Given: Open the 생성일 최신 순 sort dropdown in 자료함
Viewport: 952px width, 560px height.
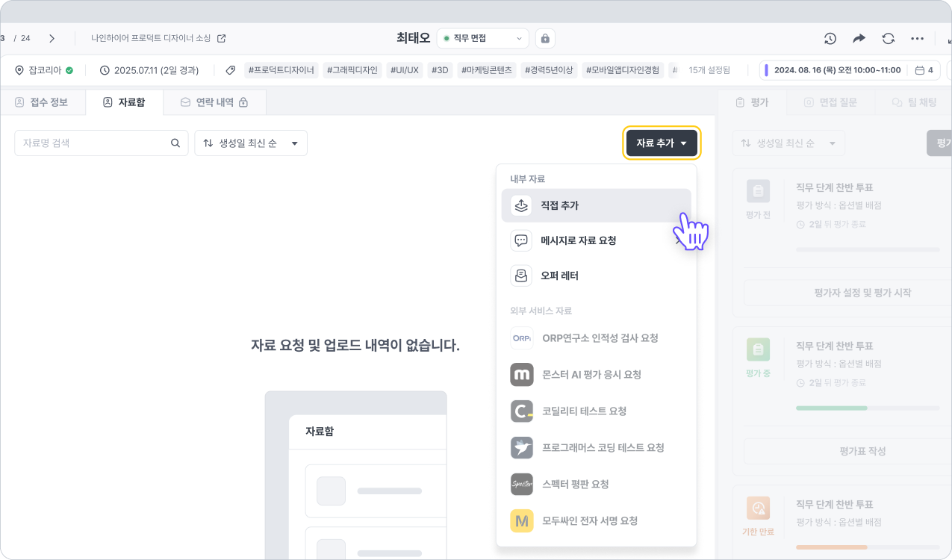Looking at the screenshot, I should 251,143.
